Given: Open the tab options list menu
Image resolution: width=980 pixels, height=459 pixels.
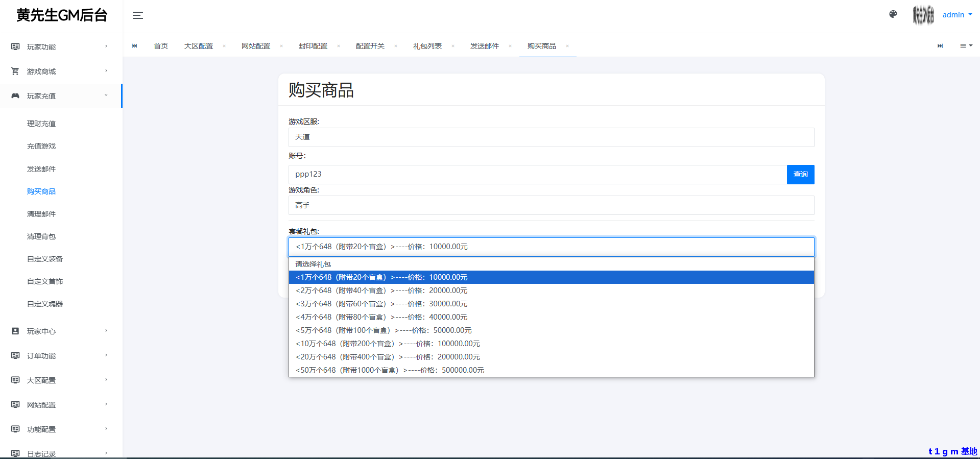Looking at the screenshot, I should (x=966, y=46).
